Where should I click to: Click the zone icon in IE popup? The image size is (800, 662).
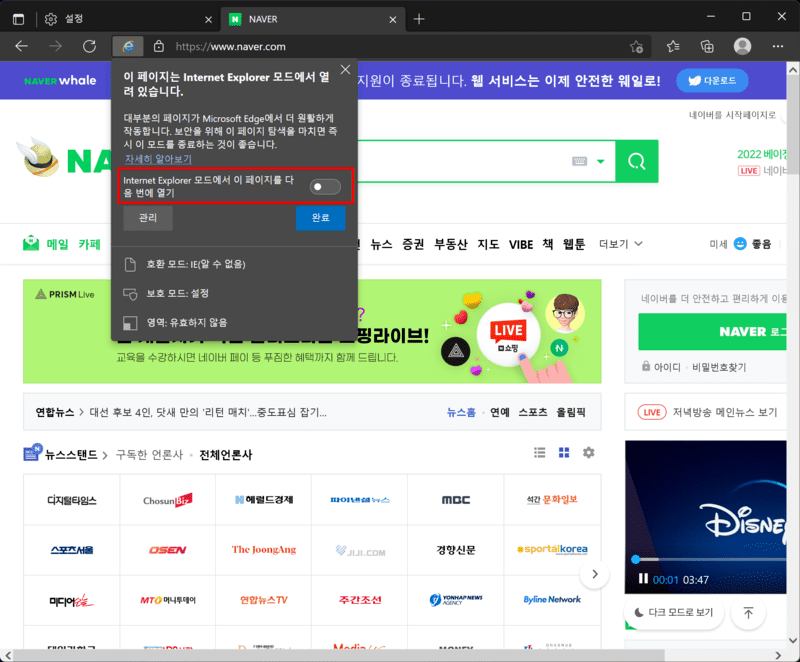click(130, 323)
